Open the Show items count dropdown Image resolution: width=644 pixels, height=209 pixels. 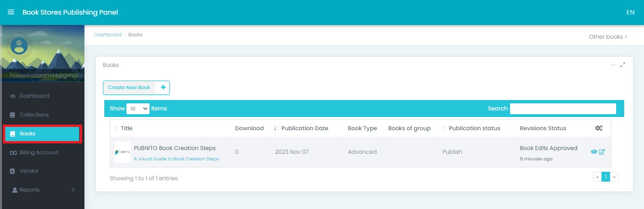(x=138, y=109)
